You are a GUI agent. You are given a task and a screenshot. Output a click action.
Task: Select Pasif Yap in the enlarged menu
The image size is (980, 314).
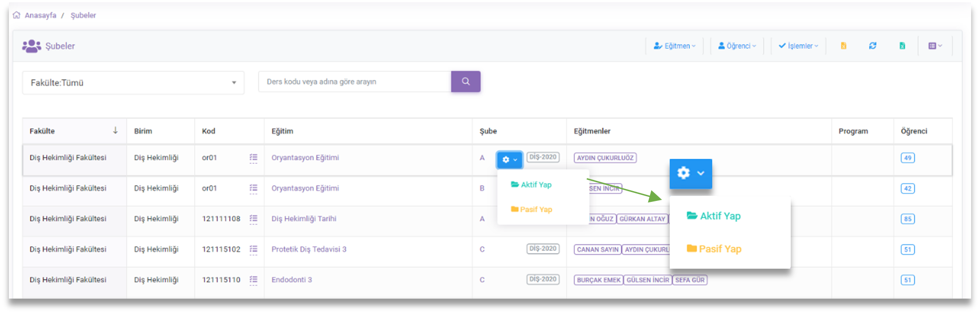(714, 249)
